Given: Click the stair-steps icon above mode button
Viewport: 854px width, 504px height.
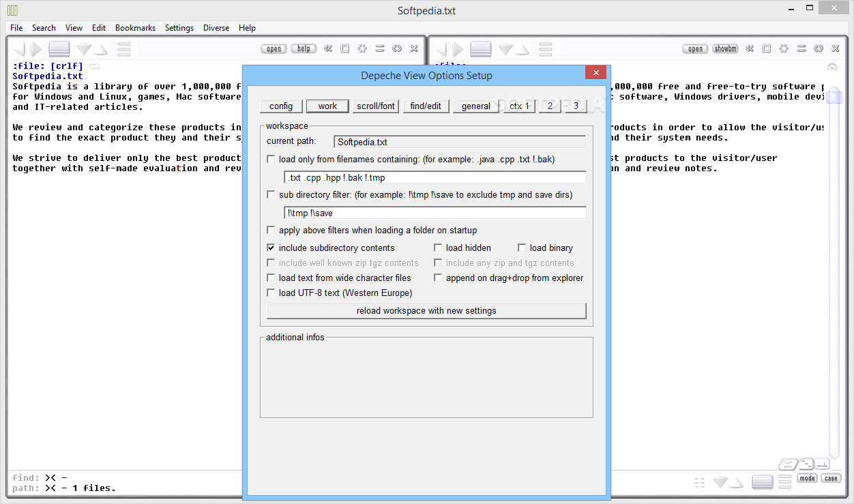Looking at the screenshot, I should pos(806,464).
